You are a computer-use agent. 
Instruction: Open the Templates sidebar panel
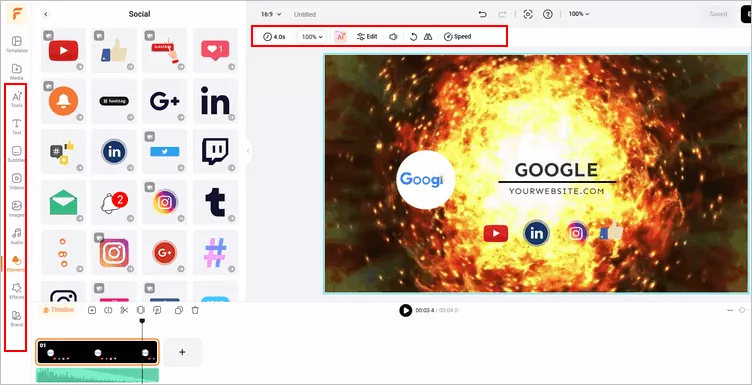coord(16,44)
